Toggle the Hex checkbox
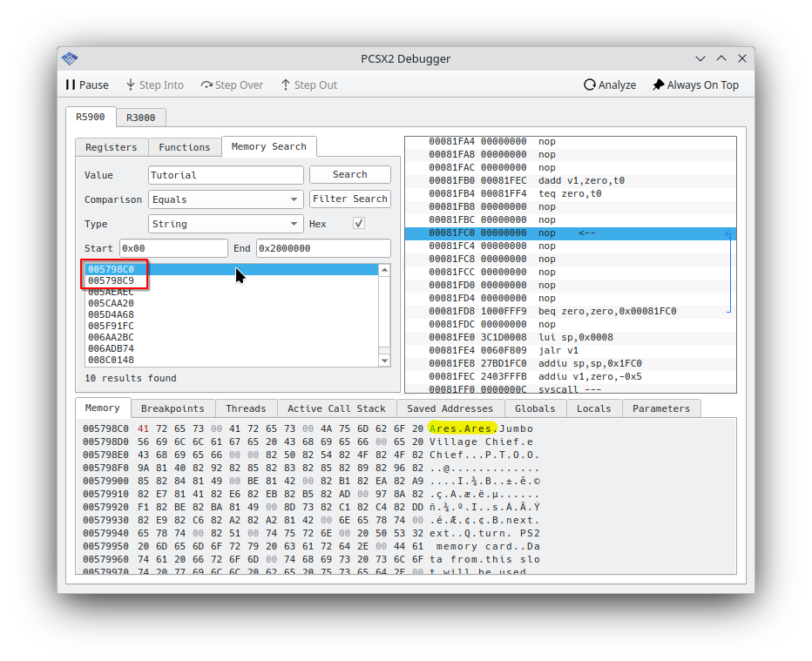The width and height of the screenshot is (812, 661). coord(358,223)
